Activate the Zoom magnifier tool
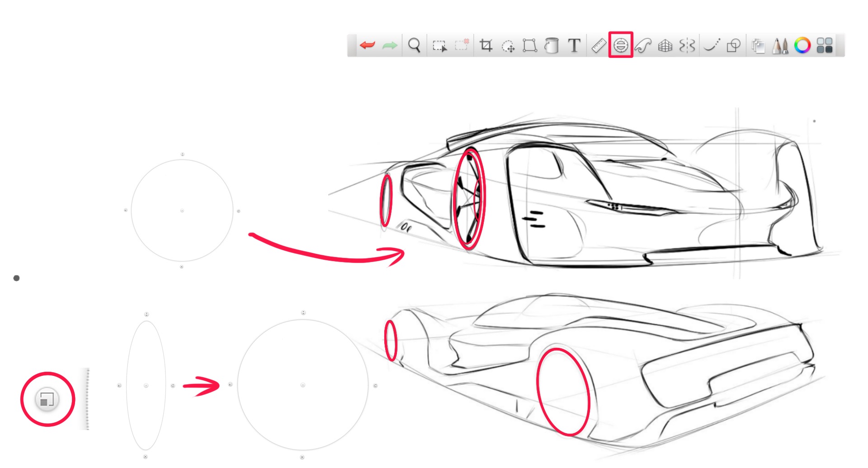Viewport: 868px width, 468px height. point(414,46)
